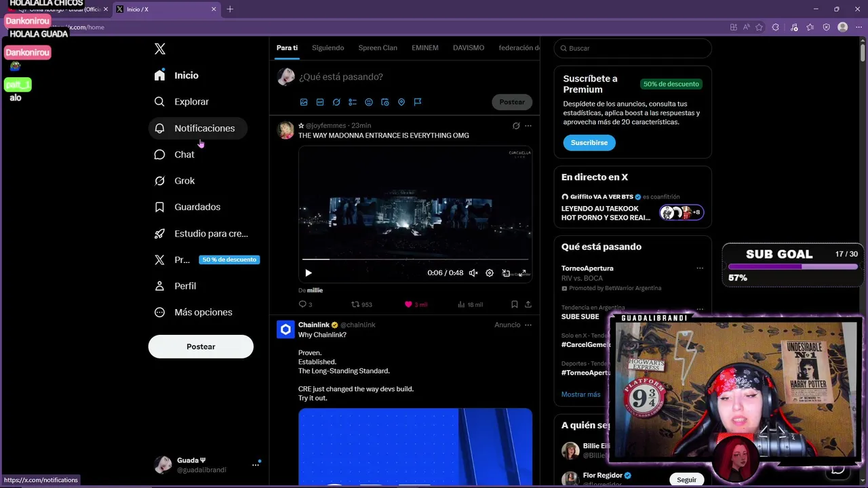Viewport: 868px width, 488px height.
Task: Click the flag icon in composer
Action: [x=418, y=102]
